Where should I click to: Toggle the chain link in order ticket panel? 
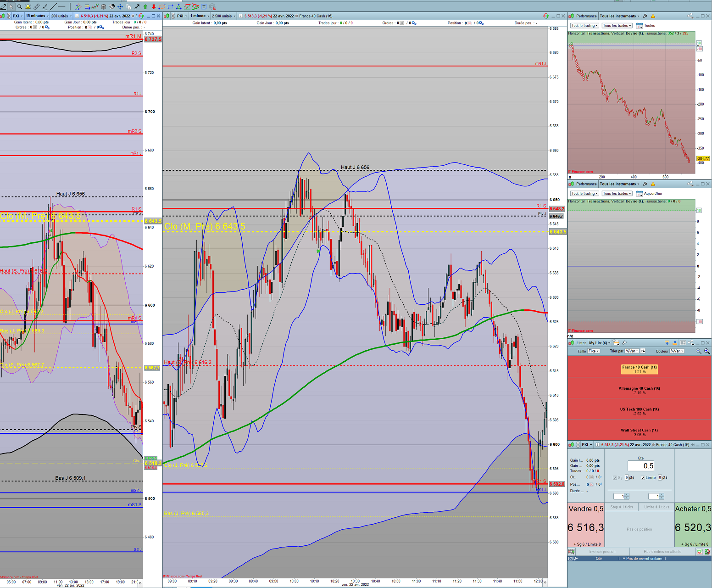[578, 445]
